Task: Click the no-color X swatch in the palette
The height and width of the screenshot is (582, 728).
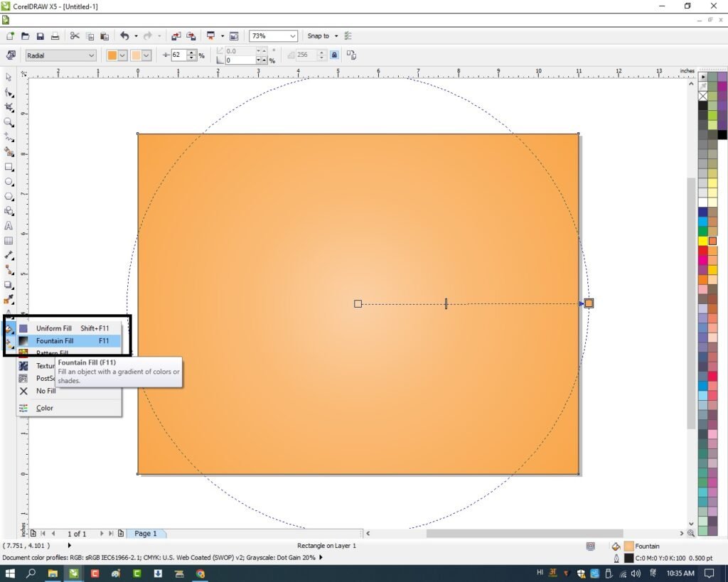Action: point(703,96)
